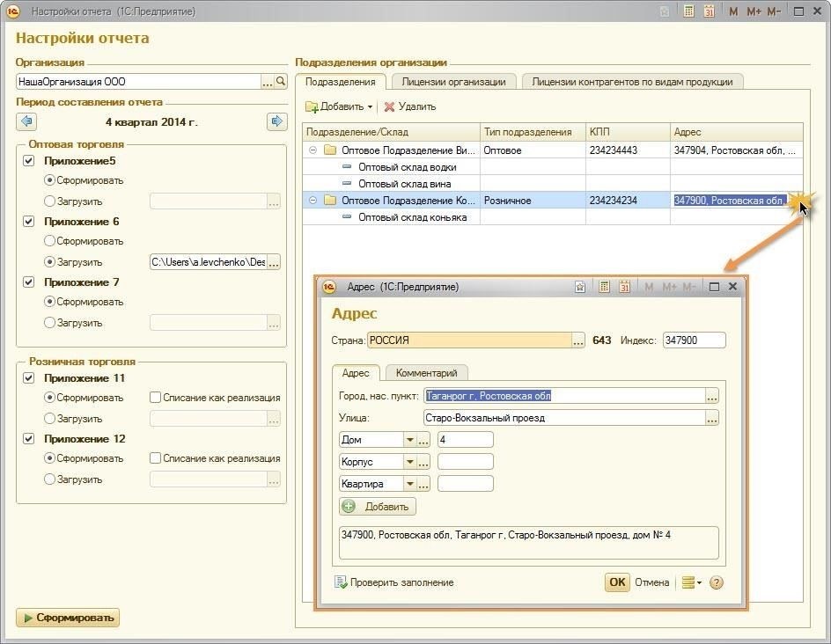
Task: Click 1C logo icon in main title bar
Action: click(12, 11)
